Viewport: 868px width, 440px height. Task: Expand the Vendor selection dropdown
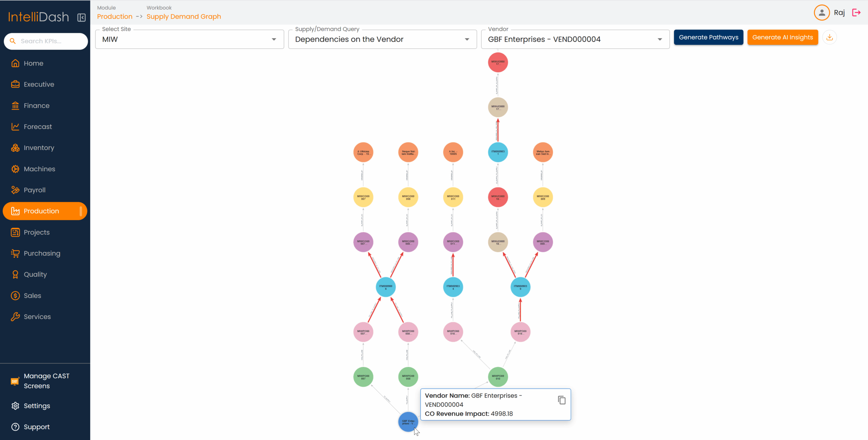click(x=575, y=39)
